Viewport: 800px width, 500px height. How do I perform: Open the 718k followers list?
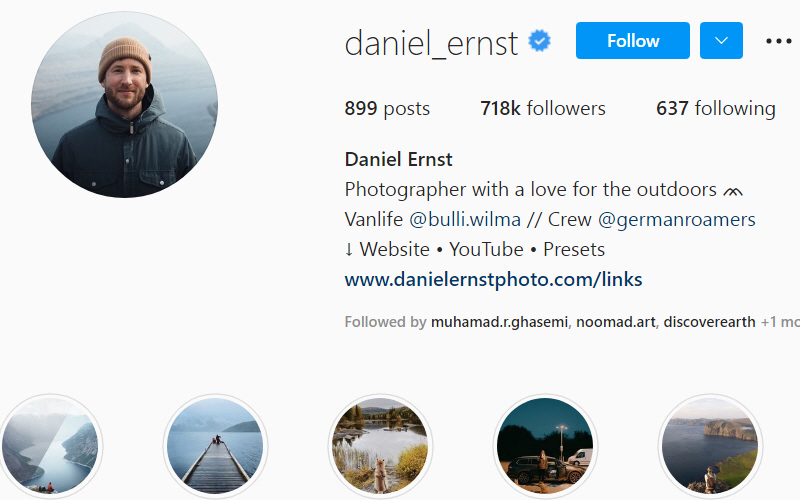(x=543, y=108)
